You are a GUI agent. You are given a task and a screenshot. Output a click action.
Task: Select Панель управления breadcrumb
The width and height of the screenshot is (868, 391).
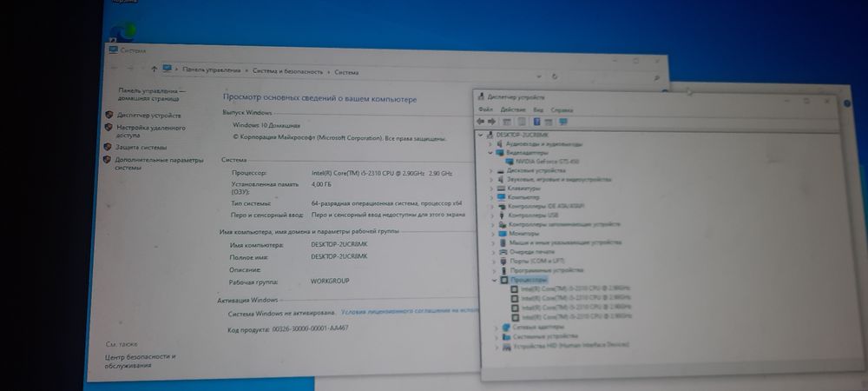pyautogui.click(x=212, y=70)
